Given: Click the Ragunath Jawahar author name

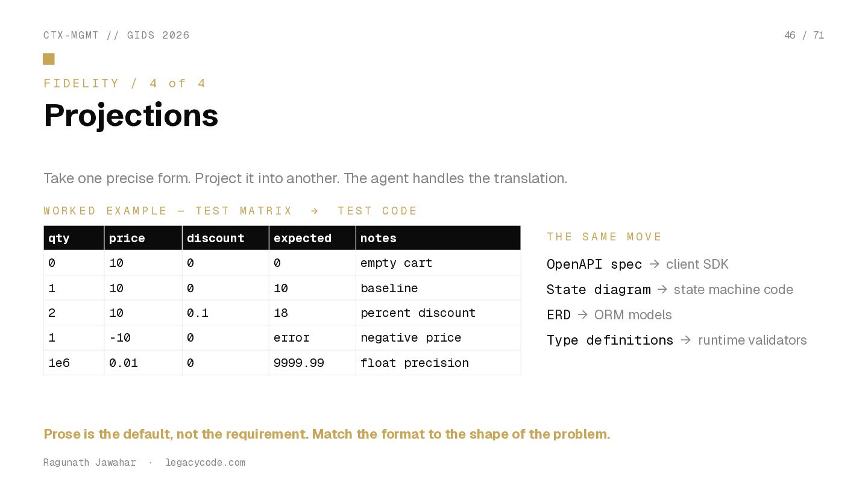Looking at the screenshot, I should tap(89, 463).
